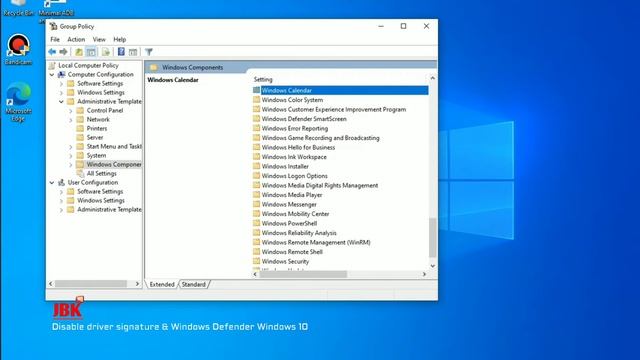Select Windows Logon Options
This screenshot has width=640, height=360.
(x=295, y=176)
